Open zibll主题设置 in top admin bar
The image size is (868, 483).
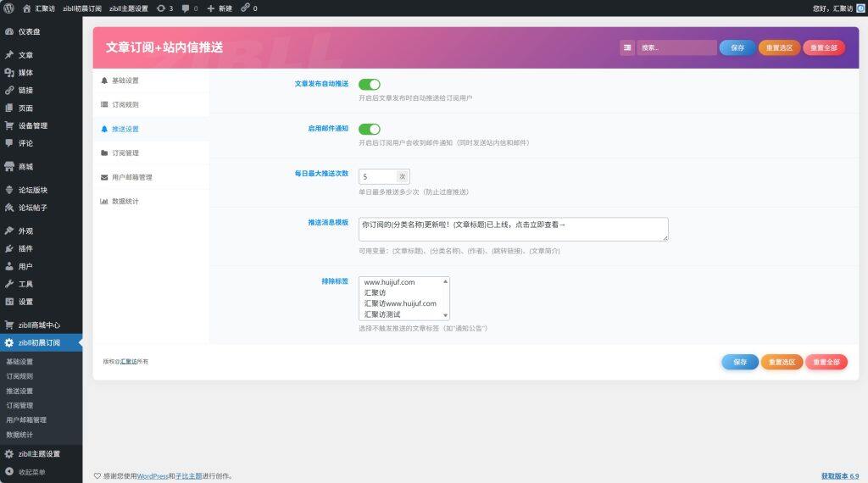point(129,8)
